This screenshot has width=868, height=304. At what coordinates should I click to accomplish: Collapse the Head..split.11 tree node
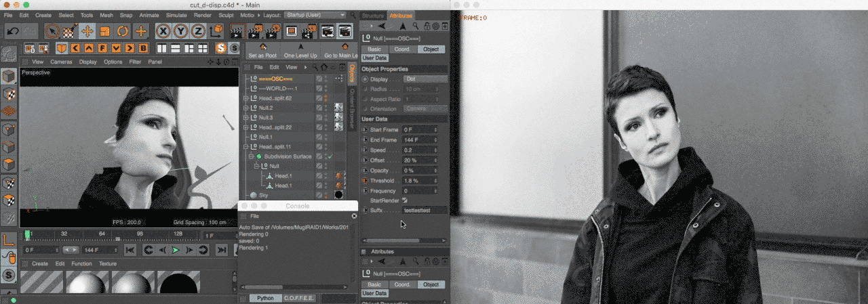tap(247, 147)
